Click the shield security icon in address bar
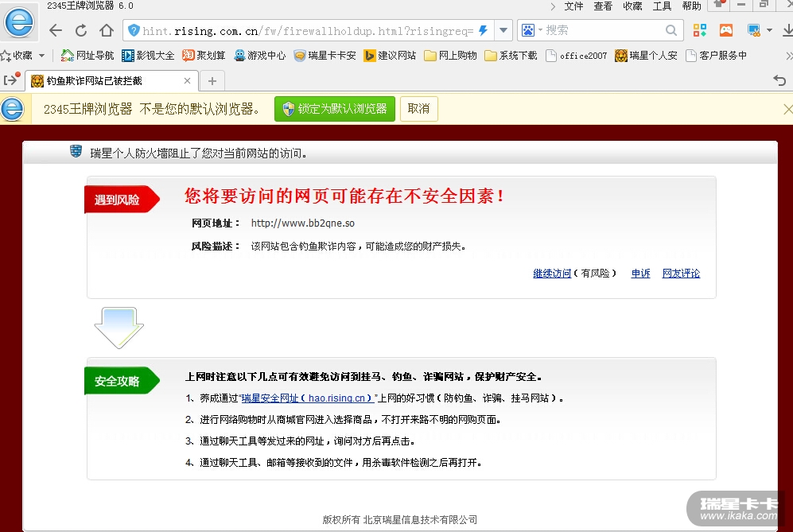The height and width of the screenshot is (532, 793). 134,31
